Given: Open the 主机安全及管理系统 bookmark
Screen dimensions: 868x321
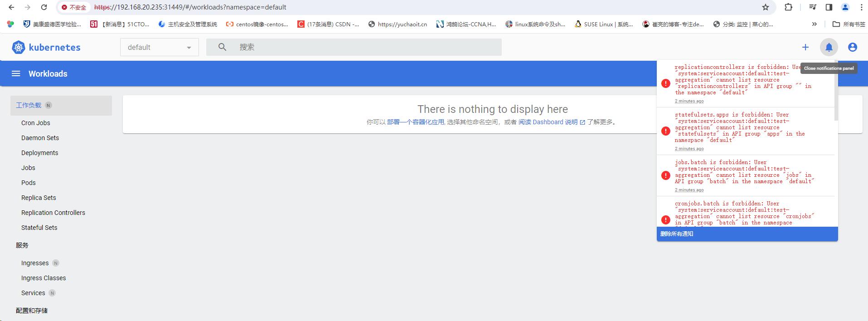Looking at the screenshot, I should click(188, 24).
